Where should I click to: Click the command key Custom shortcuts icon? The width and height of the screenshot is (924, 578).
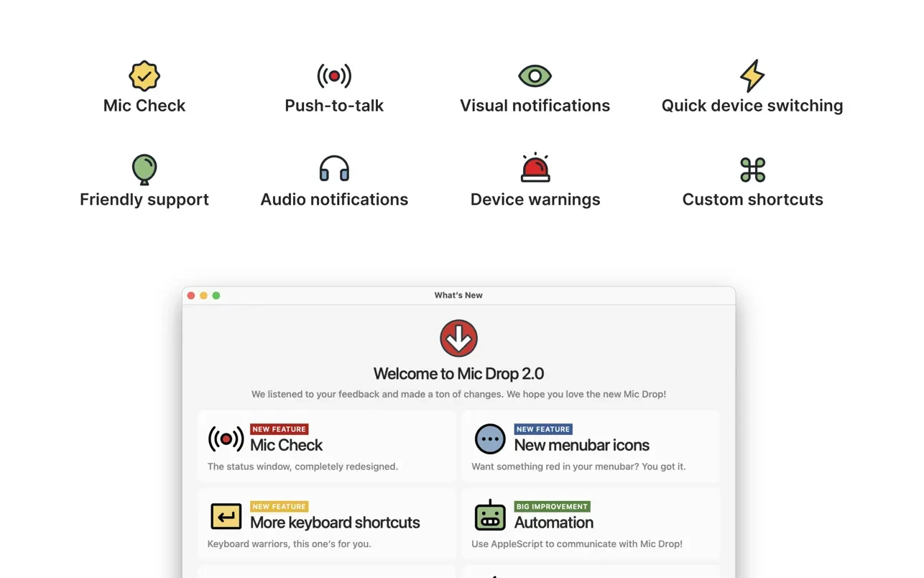[752, 170]
